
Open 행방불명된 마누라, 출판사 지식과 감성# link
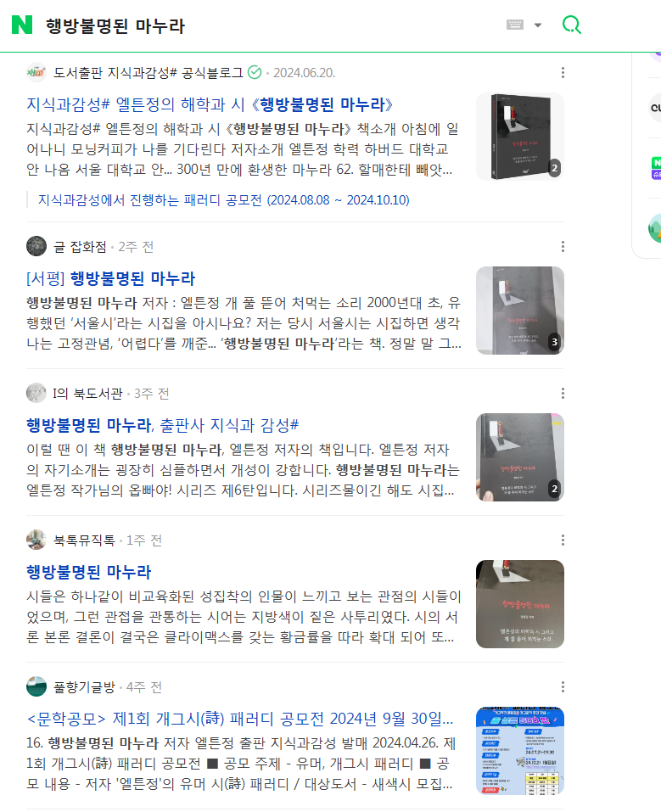coord(163,425)
